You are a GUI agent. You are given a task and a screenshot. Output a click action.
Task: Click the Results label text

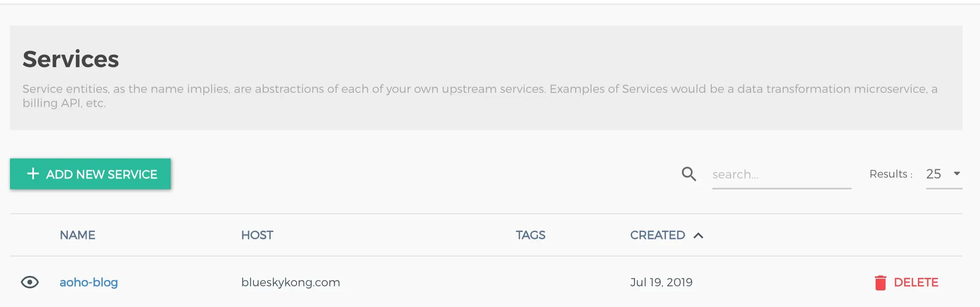click(891, 174)
